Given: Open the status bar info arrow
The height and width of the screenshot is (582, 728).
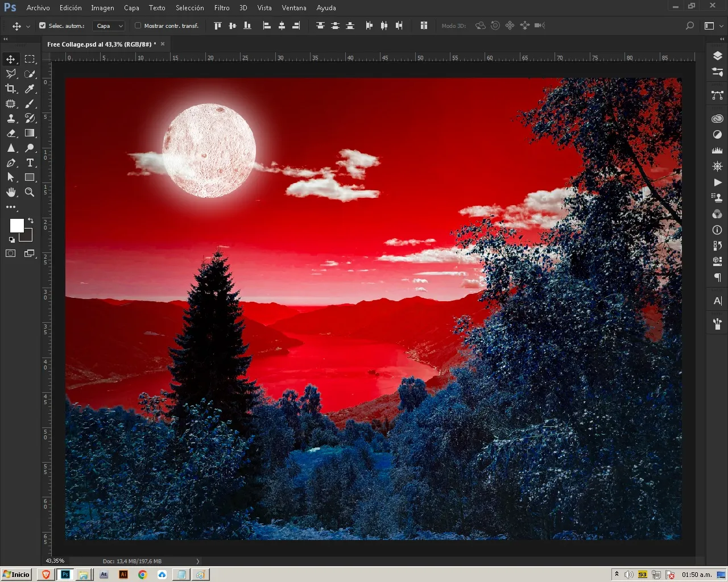Looking at the screenshot, I should [198, 561].
